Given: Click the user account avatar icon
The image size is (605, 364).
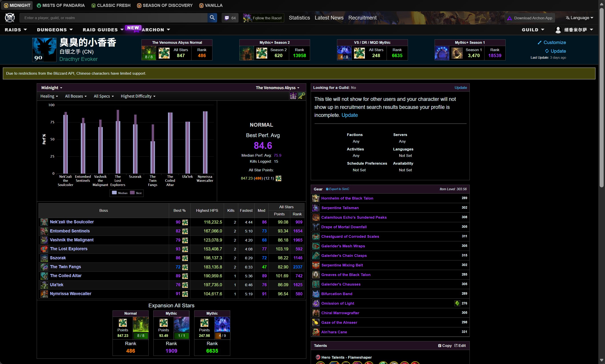Looking at the screenshot, I should 558,30.
